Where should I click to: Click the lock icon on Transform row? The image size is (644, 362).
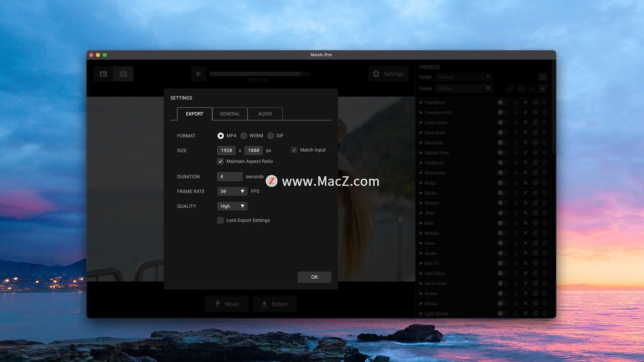(516, 102)
